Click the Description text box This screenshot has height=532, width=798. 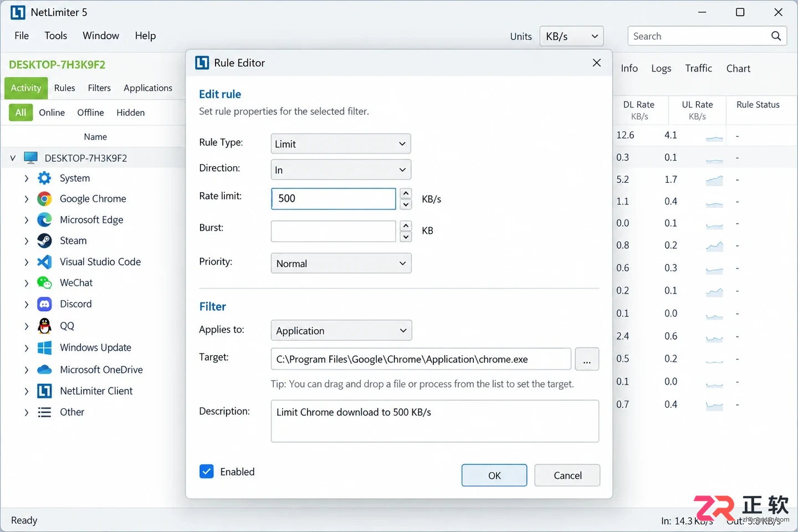(435, 421)
